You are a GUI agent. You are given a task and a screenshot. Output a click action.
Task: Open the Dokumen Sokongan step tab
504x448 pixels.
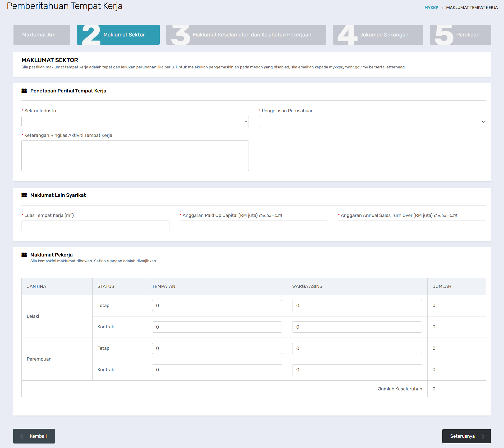coord(378,35)
